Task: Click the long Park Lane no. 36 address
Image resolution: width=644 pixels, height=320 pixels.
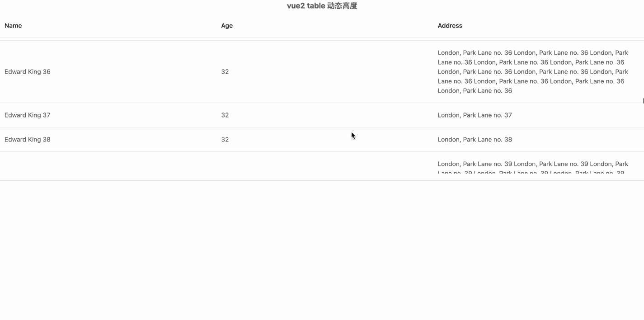Action: [533, 72]
